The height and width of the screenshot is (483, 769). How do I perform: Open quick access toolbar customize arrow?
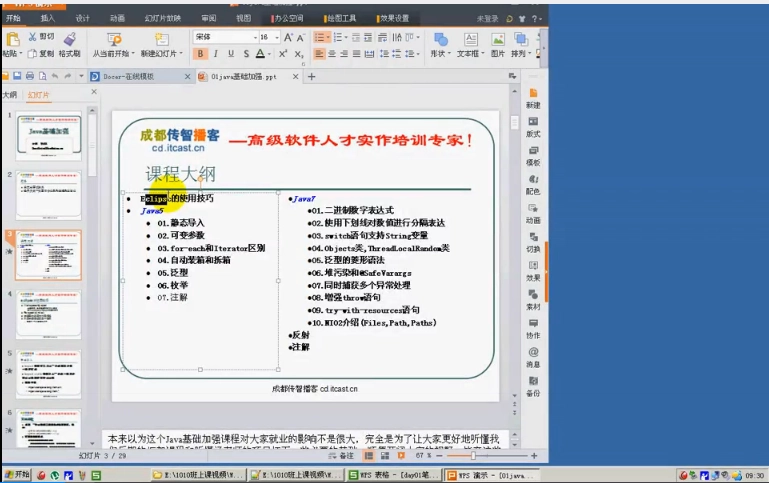coord(81,76)
